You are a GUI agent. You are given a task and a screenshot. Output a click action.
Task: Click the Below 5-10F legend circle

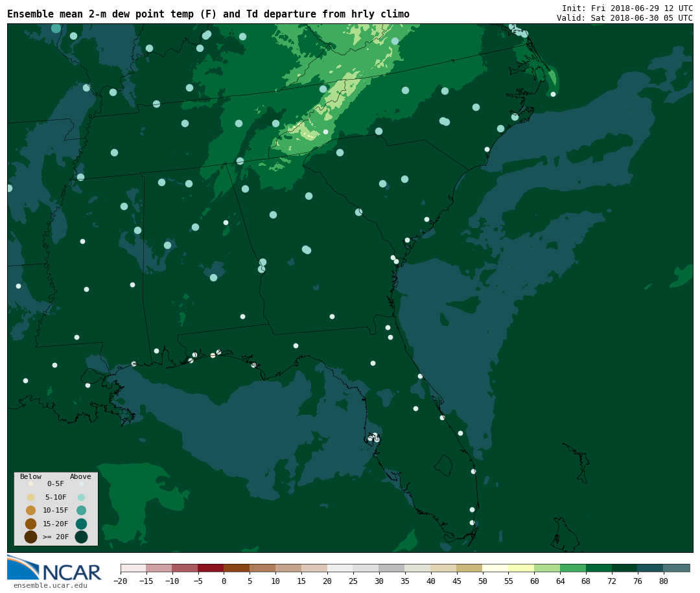tap(30, 497)
